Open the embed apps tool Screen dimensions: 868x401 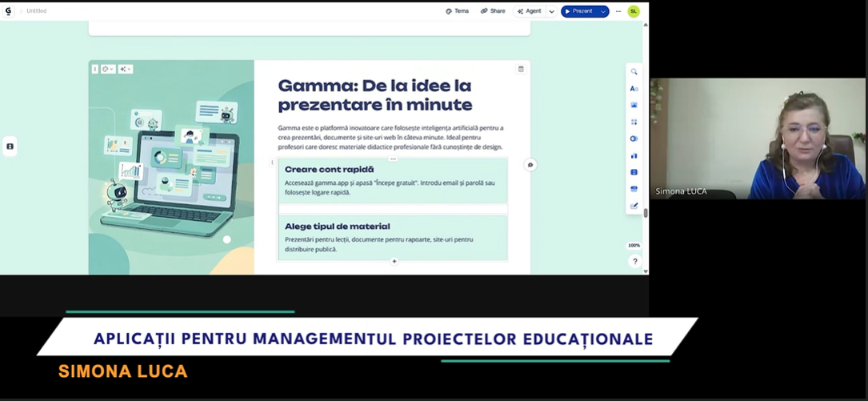click(634, 172)
